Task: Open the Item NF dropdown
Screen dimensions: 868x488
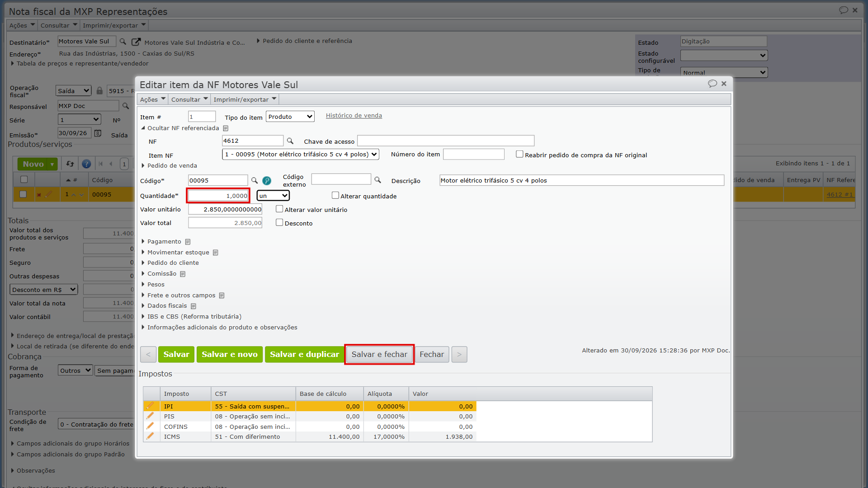Action: [300, 155]
